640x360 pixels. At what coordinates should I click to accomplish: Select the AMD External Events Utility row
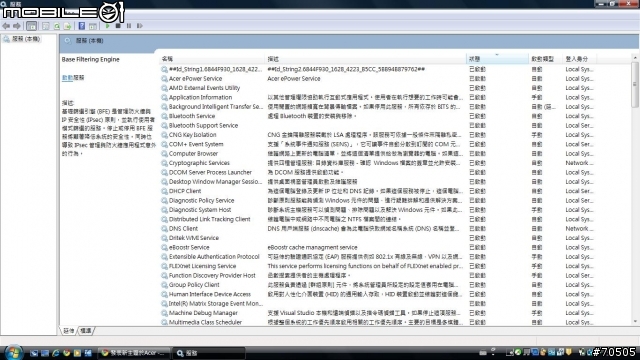(x=378, y=88)
